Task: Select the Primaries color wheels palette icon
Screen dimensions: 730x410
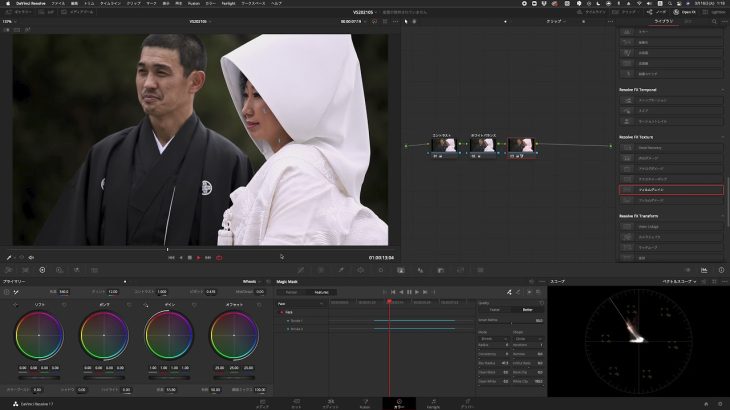Action: 42,270
